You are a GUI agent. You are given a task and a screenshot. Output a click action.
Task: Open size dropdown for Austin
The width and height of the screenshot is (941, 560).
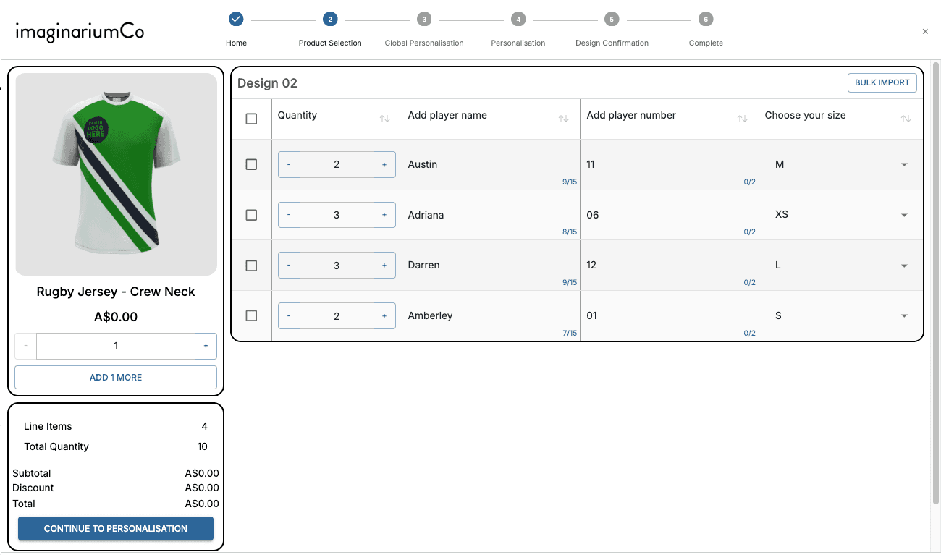coord(904,165)
